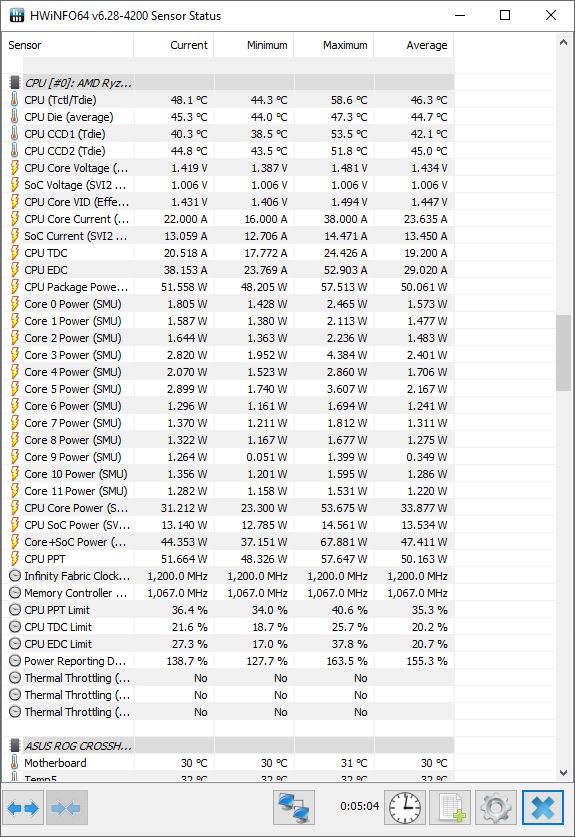Select the CPU Package Power row
Viewport: 575px width, 837px height.
tap(229, 287)
